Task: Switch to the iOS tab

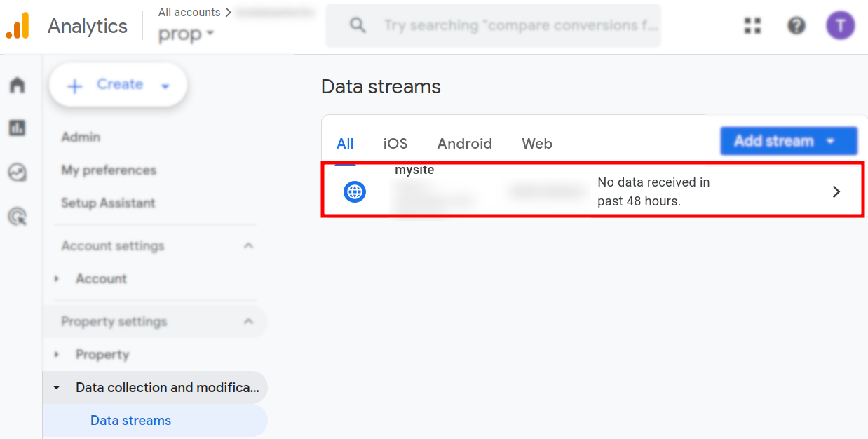Action: click(395, 144)
